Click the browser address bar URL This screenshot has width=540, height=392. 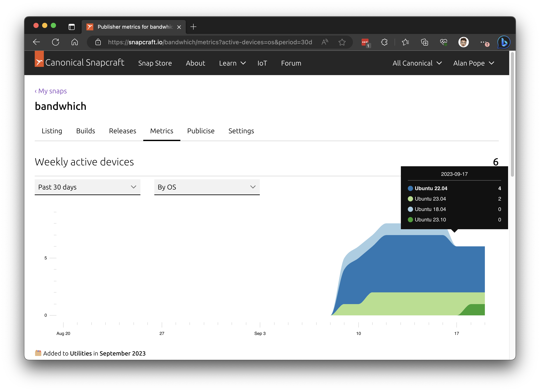click(x=210, y=42)
